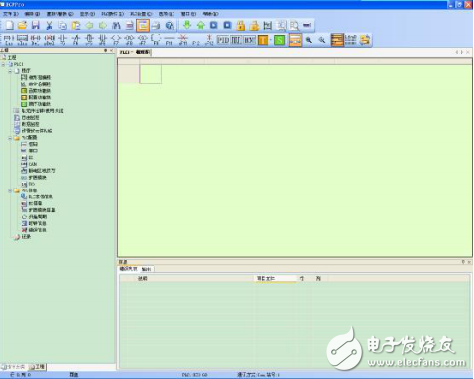Zoom out with the second magnifier icon

(x=322, y=40)
